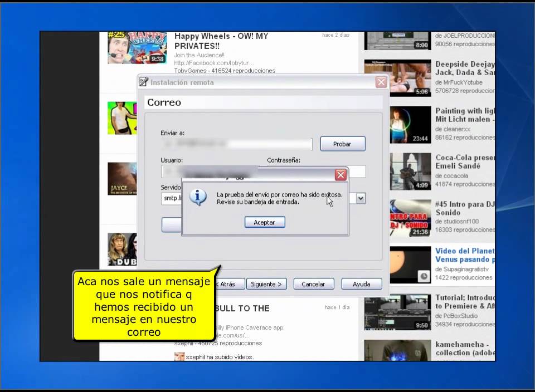The height and width of the screenshot is (392, 535).
Task: Open the TobyGames channel link
Action: (190, 71)
